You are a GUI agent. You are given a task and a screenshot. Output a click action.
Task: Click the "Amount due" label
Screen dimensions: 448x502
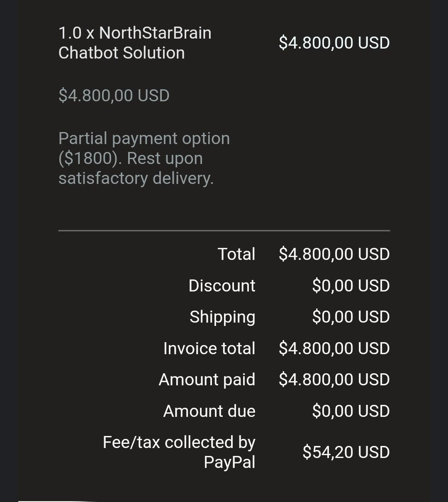coord(209,411)
